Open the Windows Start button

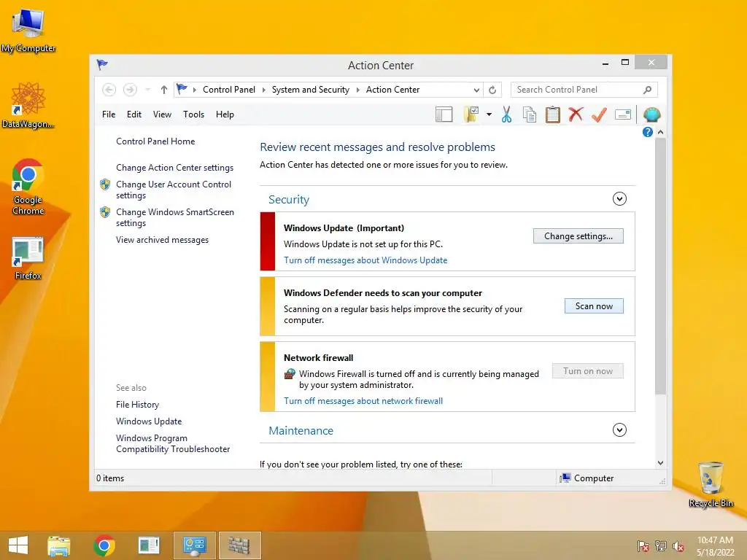pos(18,545)
